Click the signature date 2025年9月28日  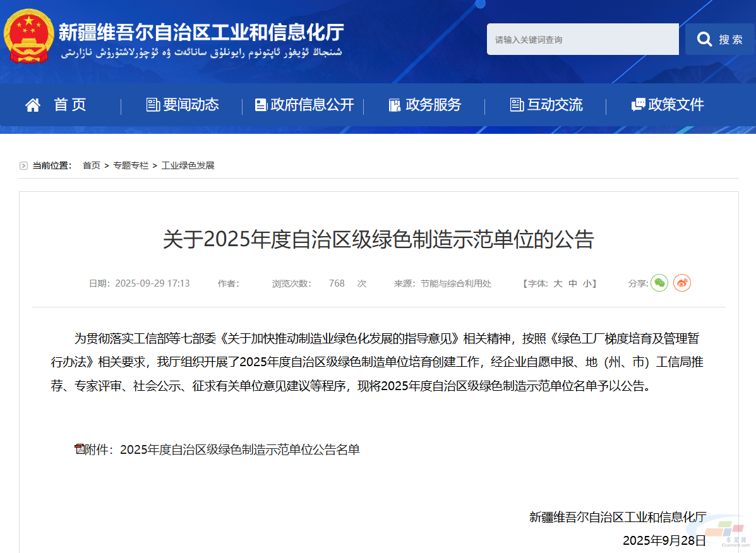tap(664, 540)
